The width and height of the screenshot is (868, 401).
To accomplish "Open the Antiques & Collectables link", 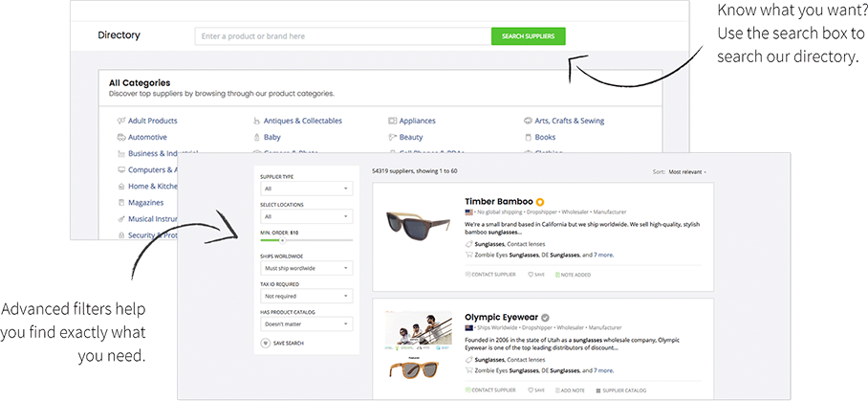I will (x=303, y=121).
